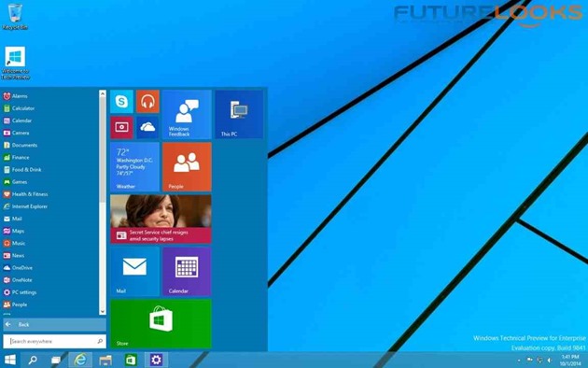The width and height of the screenshot is (588, 368).
Task: Click the magnifier icon in search box
Action: (100, 341)
